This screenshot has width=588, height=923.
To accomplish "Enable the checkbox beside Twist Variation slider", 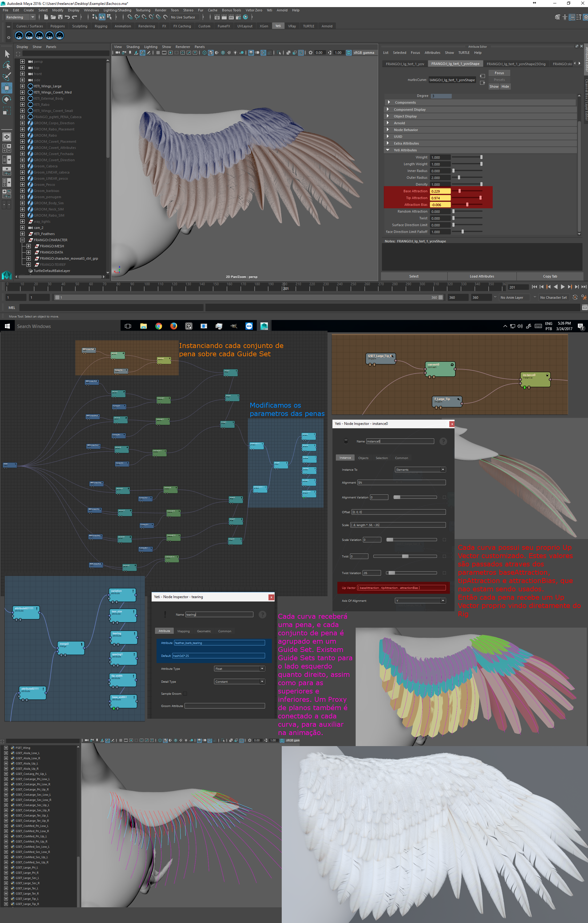I will pyautogui.click(x=444, y=573).
